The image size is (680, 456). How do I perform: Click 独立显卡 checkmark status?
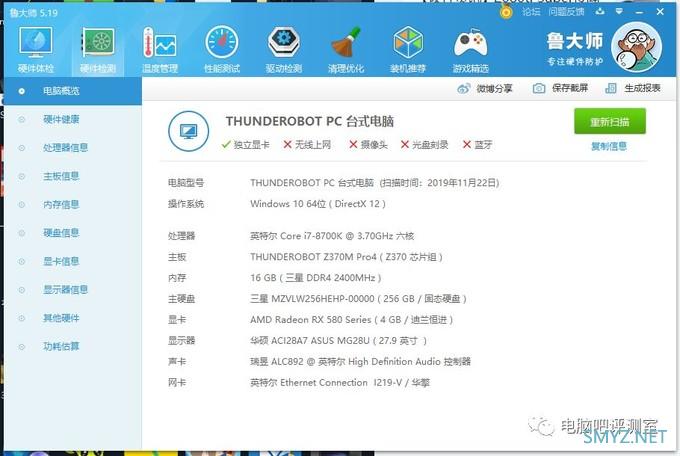(245, 144)
